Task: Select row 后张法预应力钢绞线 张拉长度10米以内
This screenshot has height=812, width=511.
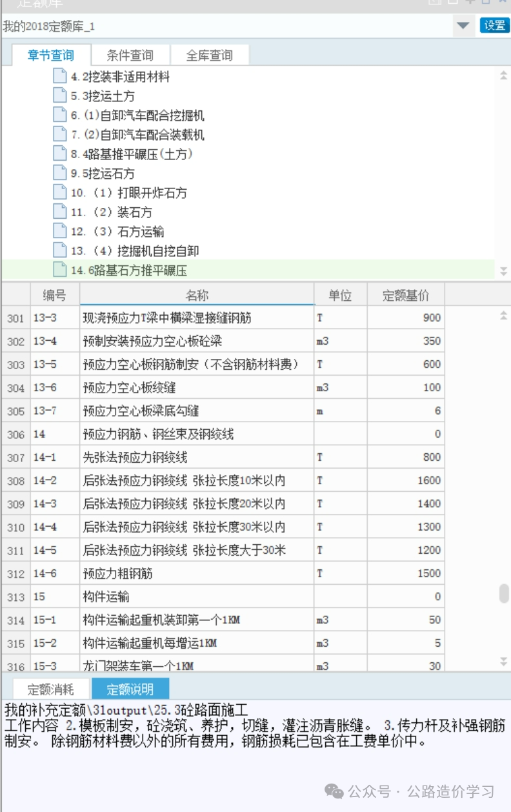Action: tap(223, 480)
